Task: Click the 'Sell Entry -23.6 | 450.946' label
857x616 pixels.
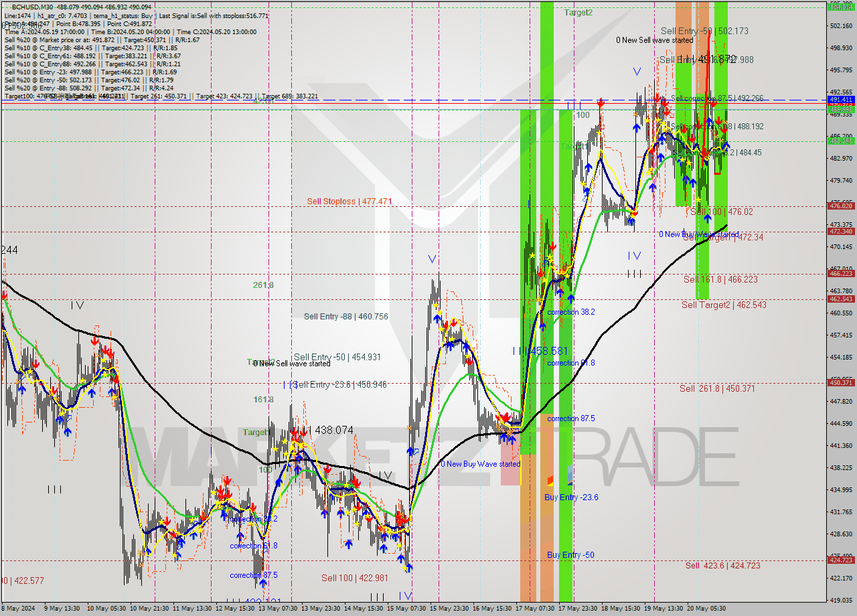Action: pyautogui.click(x=339, y=384)
